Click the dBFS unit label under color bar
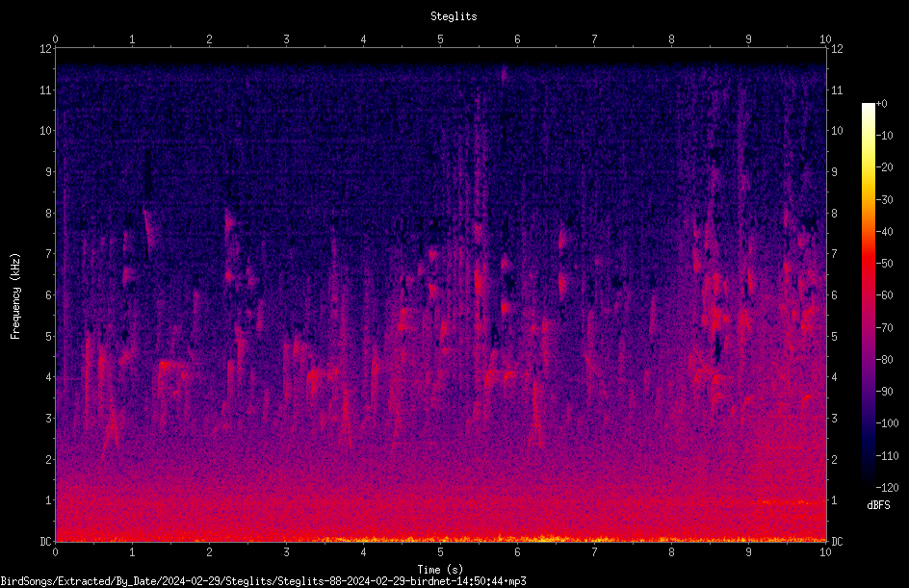The width and height of the screenshot is (909, 588). point(878,505)
